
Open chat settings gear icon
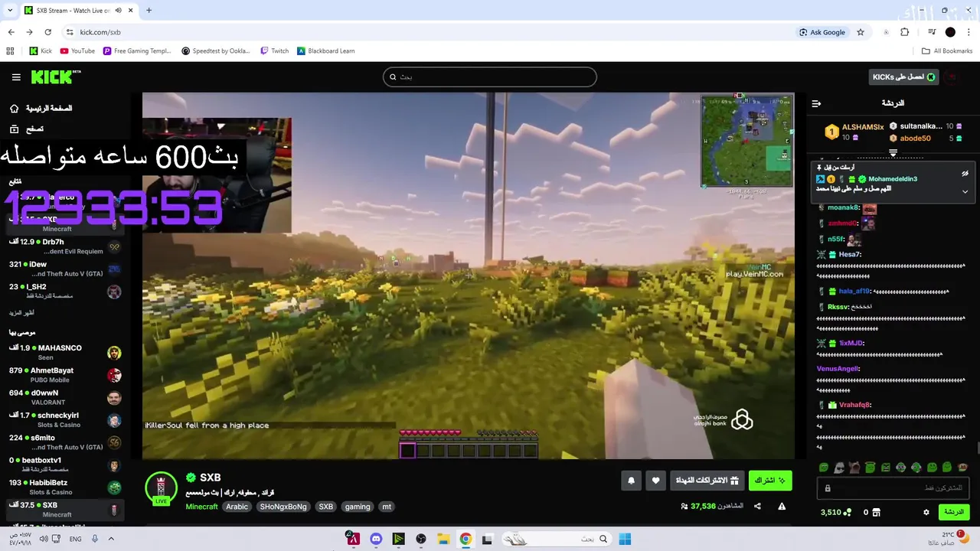926,512
